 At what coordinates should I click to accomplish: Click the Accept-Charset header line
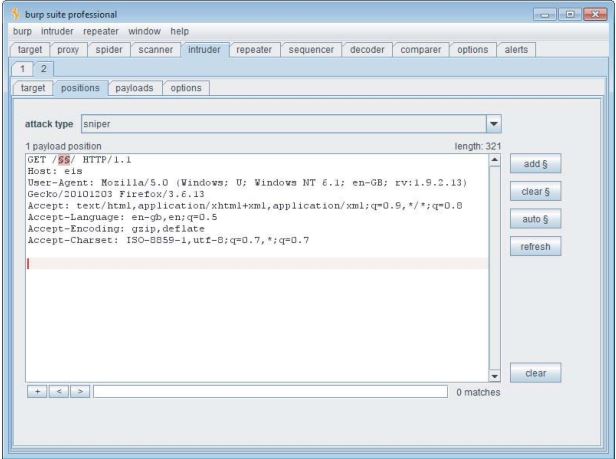click(x=168, y=240)
